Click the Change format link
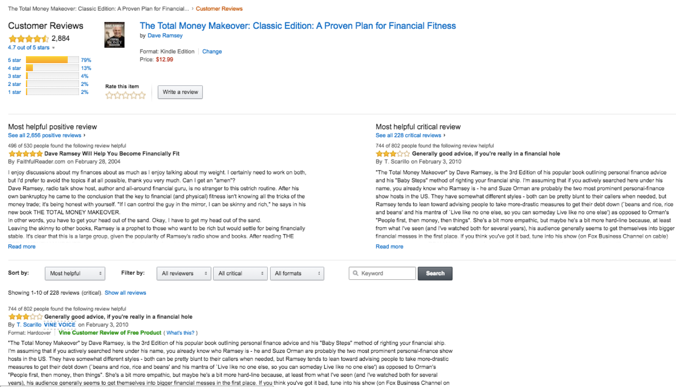676x387 pixels. [x=212, y=51]
